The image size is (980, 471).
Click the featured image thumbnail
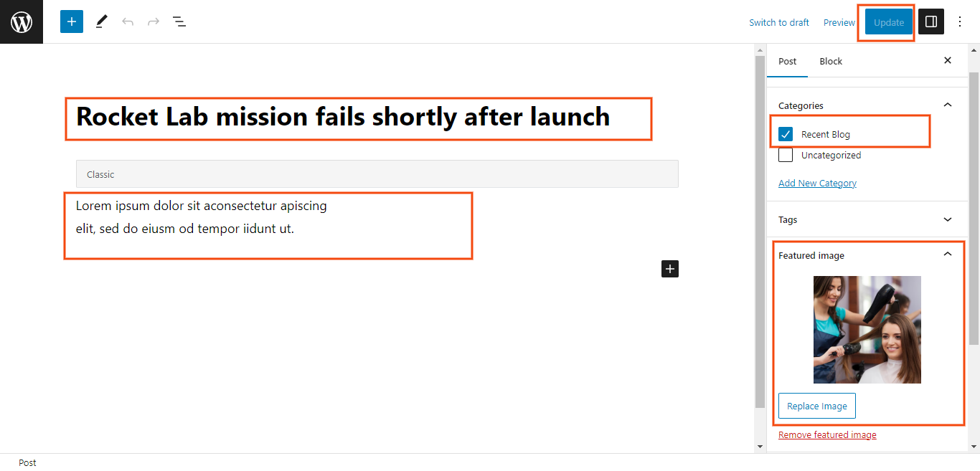(x=867, y=330)
